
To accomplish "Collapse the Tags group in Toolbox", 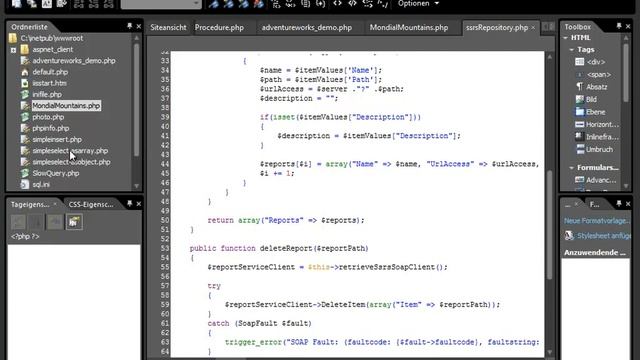I will (x=571, y=49).
